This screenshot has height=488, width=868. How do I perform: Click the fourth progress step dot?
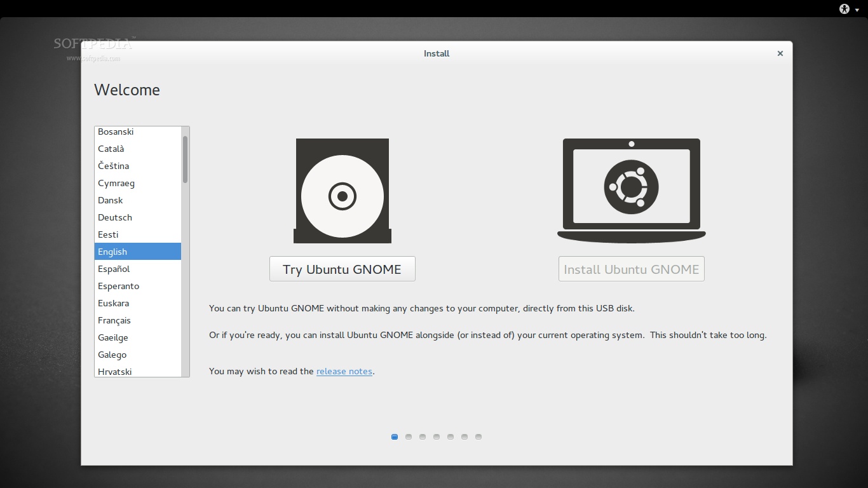click(437, 437)
